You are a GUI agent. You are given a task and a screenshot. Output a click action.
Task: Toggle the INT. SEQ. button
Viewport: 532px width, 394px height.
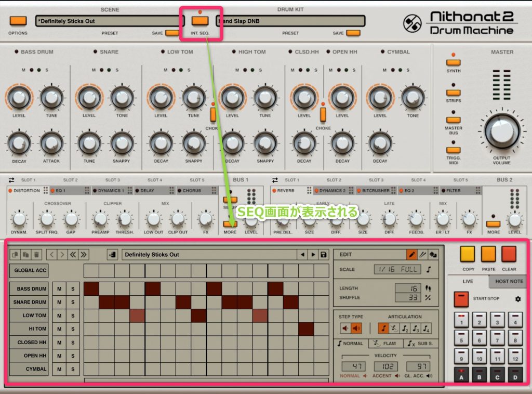(x=199, y=21)
